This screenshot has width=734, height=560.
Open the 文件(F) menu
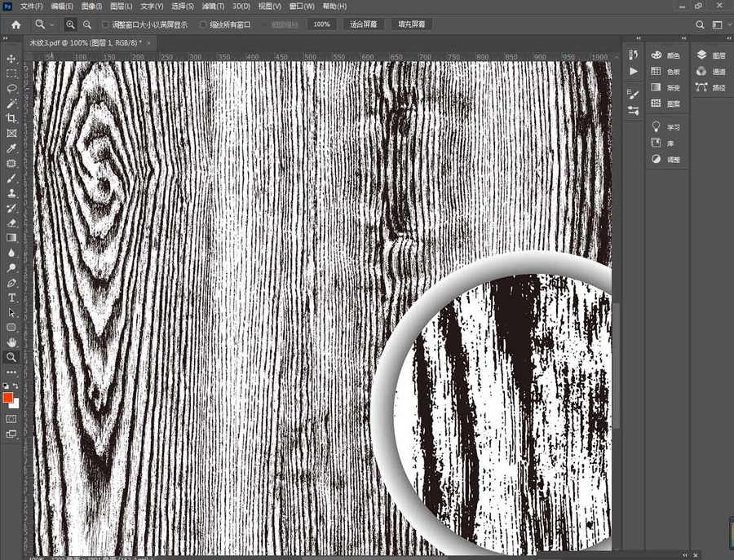tap(31, 6)
